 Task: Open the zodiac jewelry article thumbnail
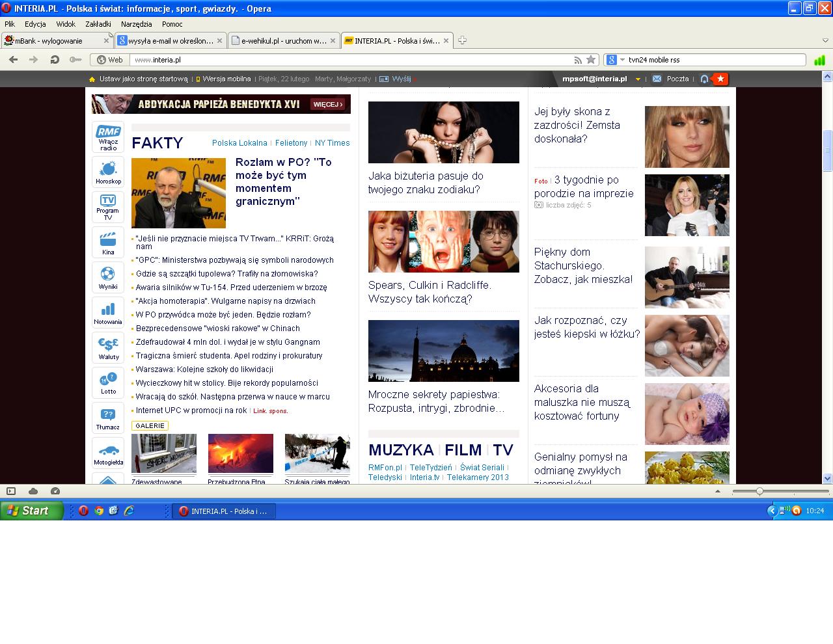coord(444,132)
